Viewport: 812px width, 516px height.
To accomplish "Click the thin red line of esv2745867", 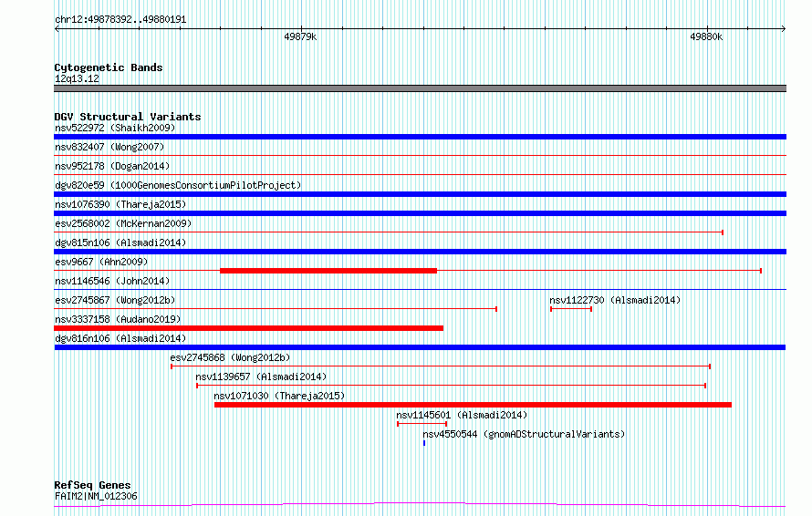I will coord(276,309).
